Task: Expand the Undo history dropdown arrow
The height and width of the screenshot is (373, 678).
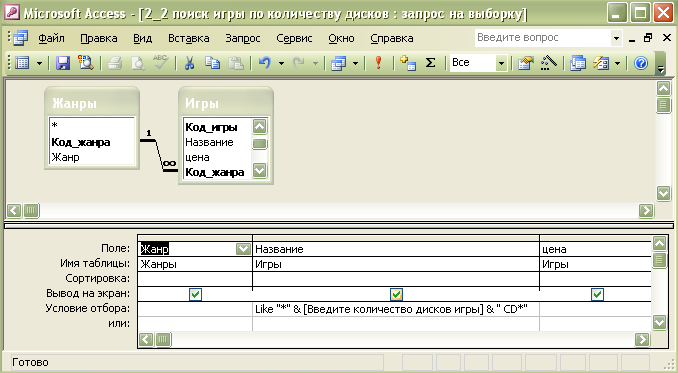Action: point(281,63)
